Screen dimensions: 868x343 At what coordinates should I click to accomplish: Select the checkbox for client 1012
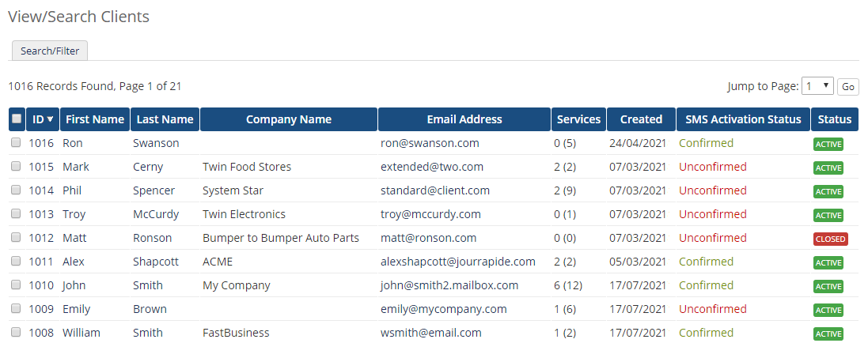(x=16, y=238)
